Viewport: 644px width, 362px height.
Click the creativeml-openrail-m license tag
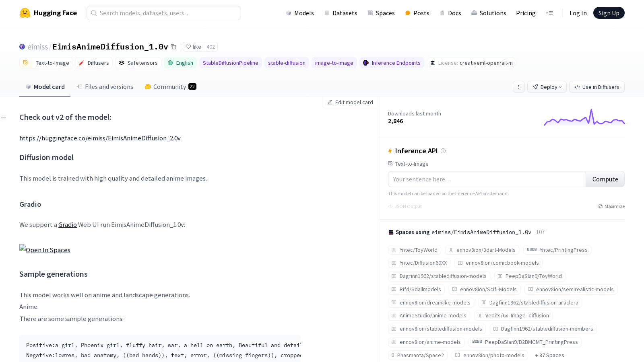click(471, 63)
